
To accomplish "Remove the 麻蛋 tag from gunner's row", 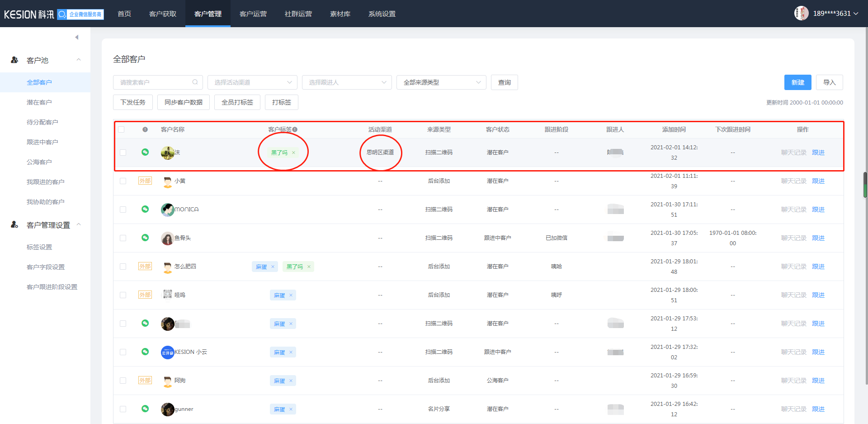I will 291,409.
